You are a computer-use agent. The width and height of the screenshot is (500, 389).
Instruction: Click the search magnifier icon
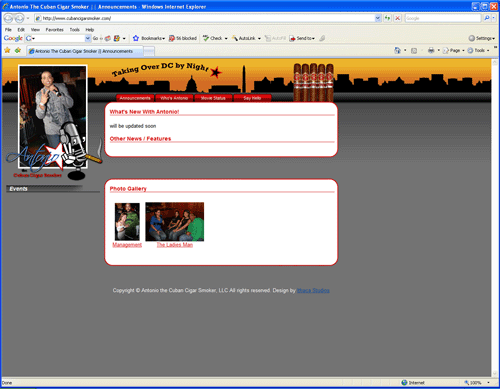(487, 18)
